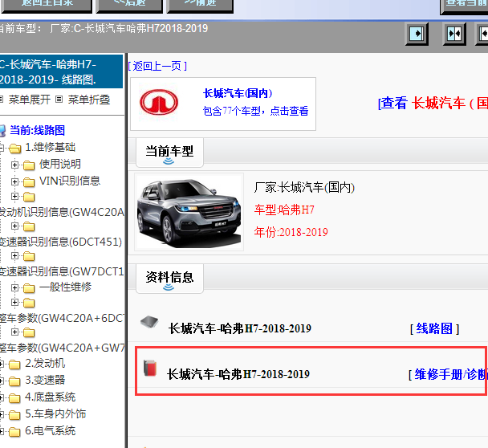
Task: Click the 查看 长城汽车 link at right
Action: 433,103
